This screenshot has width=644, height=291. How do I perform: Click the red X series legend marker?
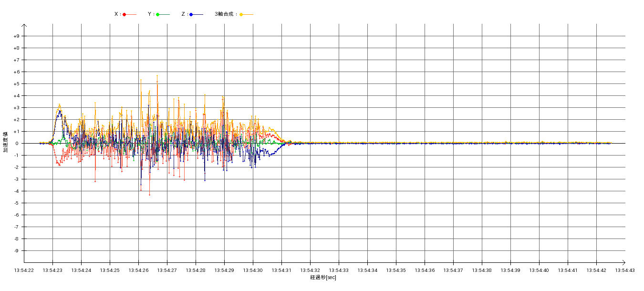[125, 14]
